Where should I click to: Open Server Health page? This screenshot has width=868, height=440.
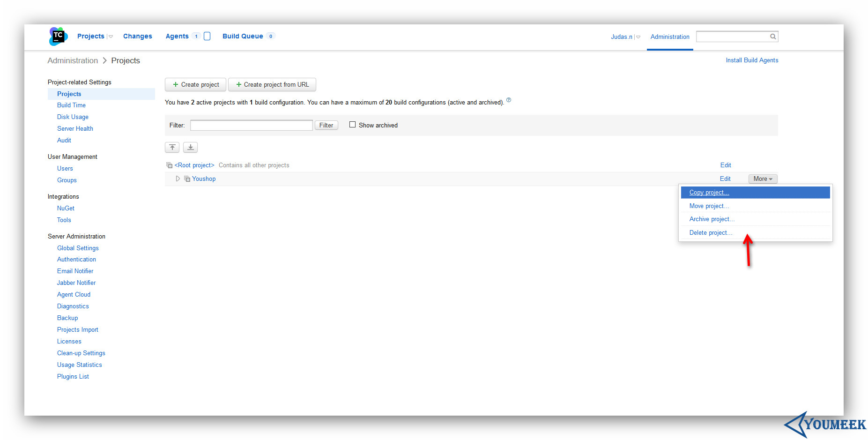75,128
